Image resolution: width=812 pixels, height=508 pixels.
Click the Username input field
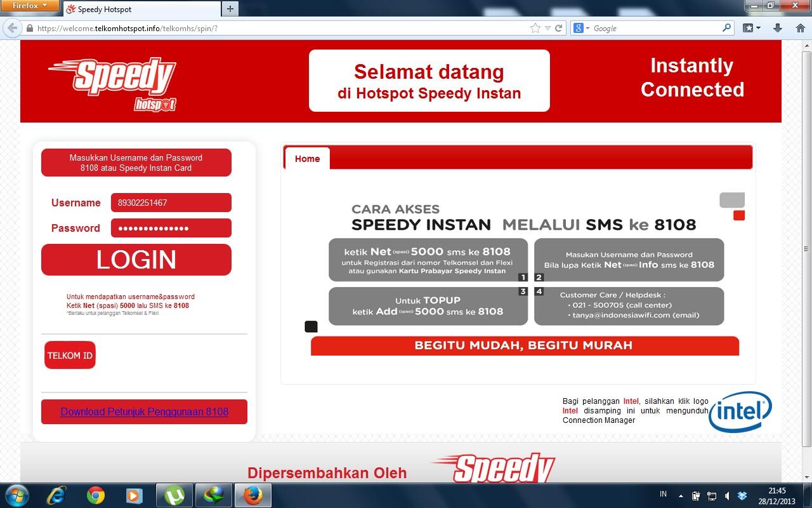[171, 203]
